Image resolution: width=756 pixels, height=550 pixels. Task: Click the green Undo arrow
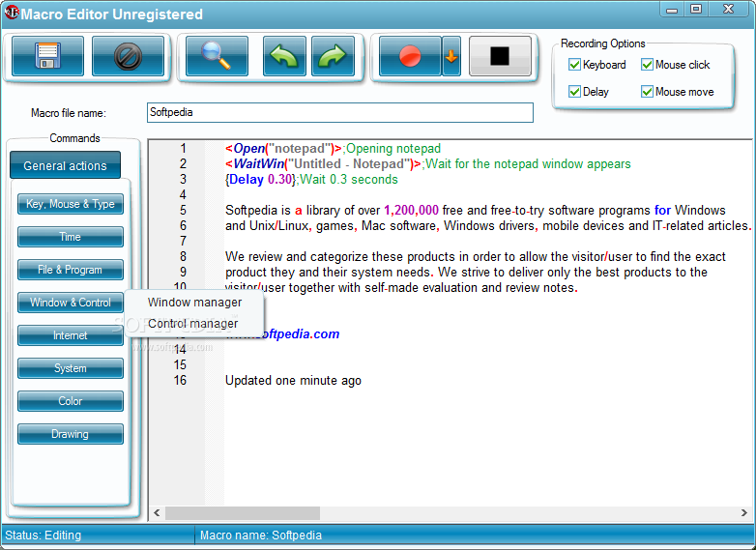click(x=284, y=56)
